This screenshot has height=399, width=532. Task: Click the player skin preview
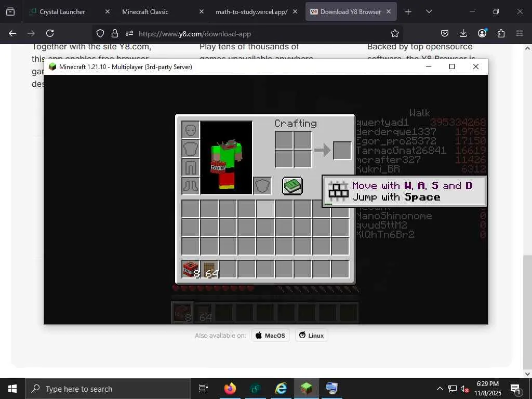click(227, 158)
